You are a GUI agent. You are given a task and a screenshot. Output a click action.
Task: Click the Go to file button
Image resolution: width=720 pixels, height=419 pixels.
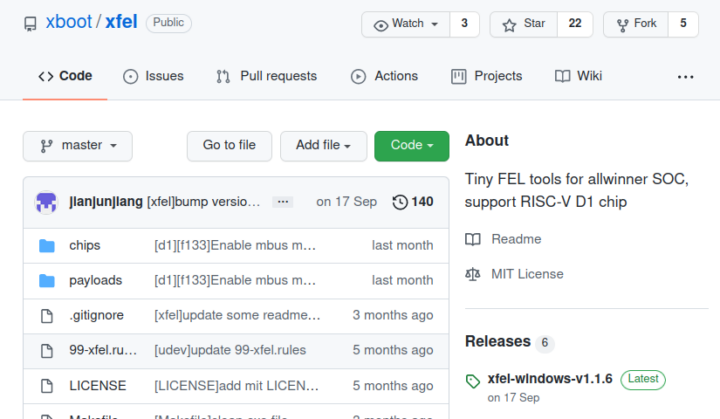pyautogui.click(x=229, y=146)
